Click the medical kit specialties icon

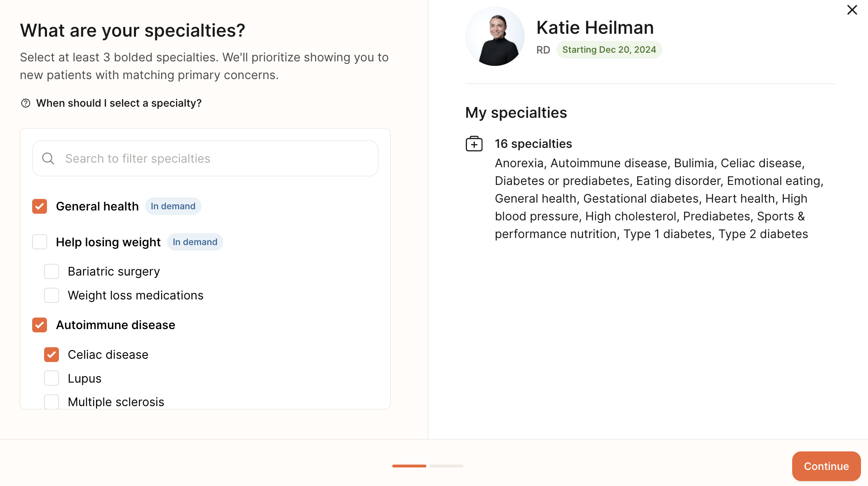474,144
